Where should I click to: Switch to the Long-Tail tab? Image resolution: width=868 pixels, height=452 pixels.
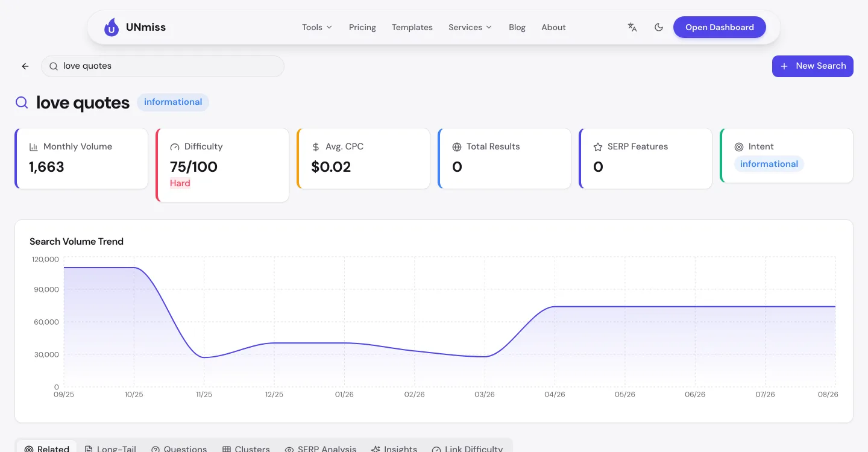click(110, 448)
